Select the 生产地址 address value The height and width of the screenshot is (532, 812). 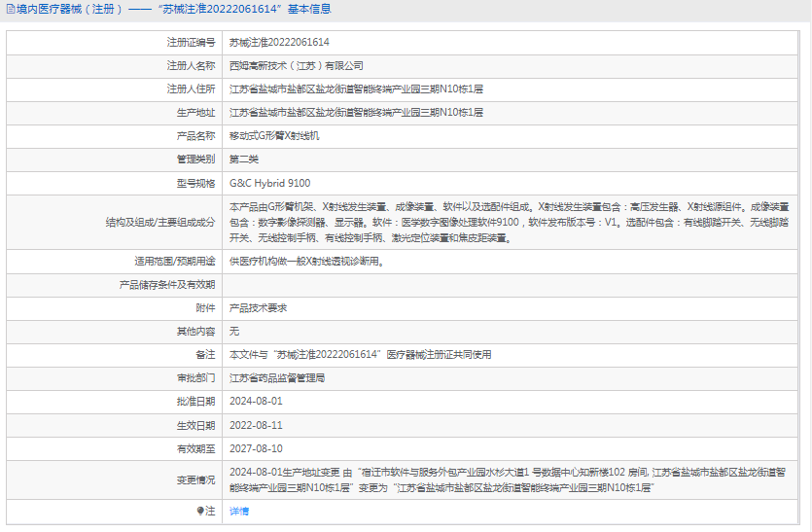point(356,113)
